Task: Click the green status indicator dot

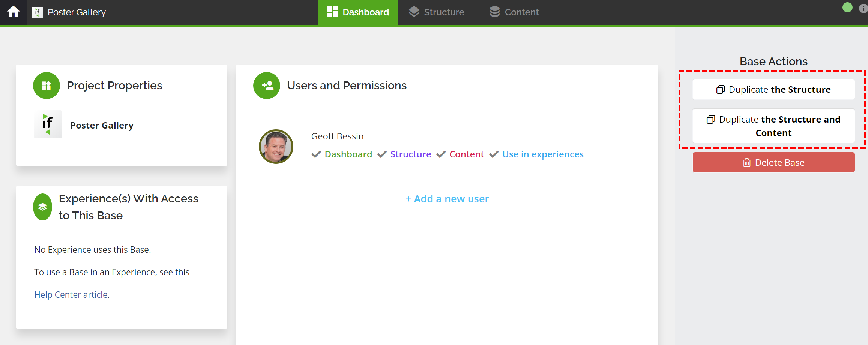Action: pyautogui.click(x=847, y=7)
